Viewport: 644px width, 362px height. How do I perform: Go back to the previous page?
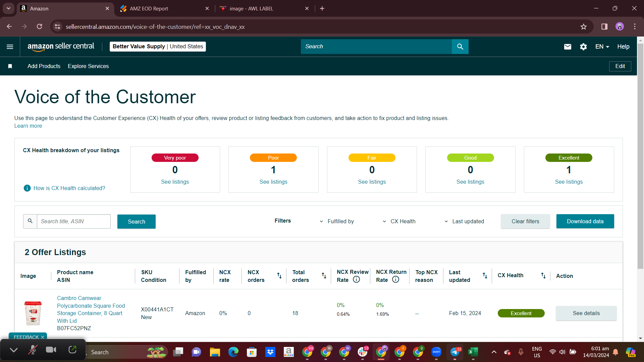click(x=9, y=26)
